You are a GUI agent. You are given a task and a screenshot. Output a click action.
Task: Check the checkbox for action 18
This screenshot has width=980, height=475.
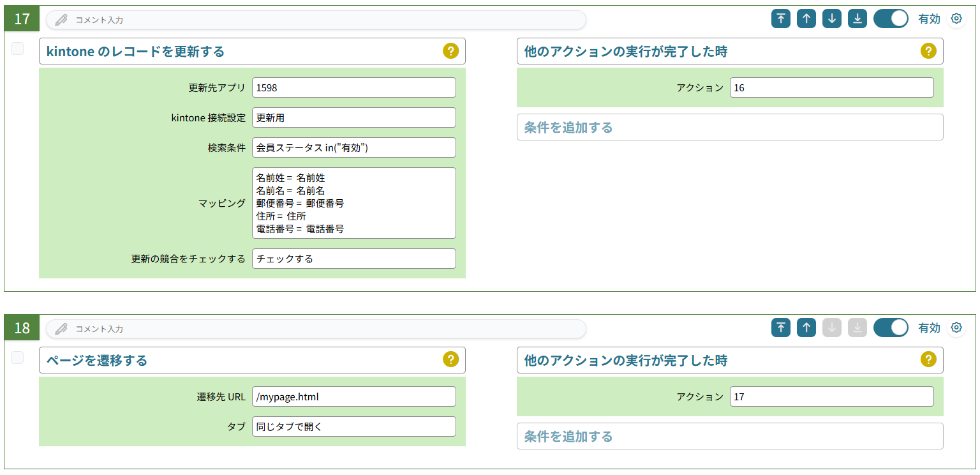18,358
